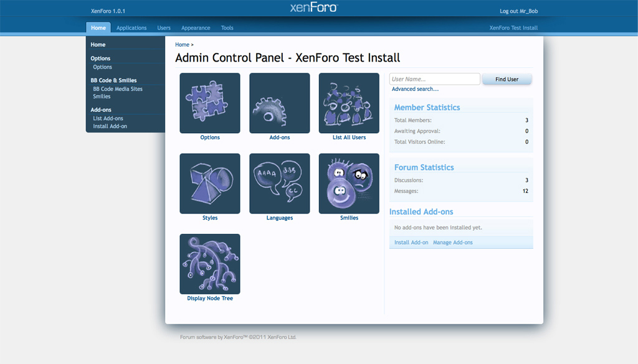Click the Messages row
Image resolution: width=638 pixels, height=364 pixels.
pos(461,192)
